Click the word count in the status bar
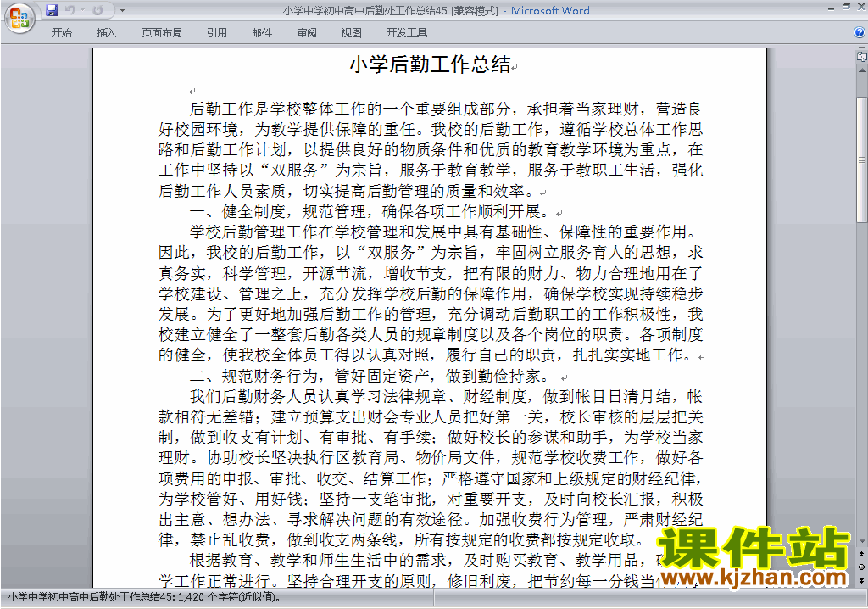 point(144,597)
